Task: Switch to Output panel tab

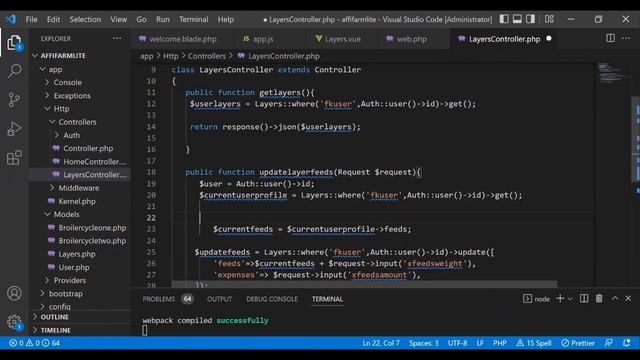Action: (x=219, y=299)
